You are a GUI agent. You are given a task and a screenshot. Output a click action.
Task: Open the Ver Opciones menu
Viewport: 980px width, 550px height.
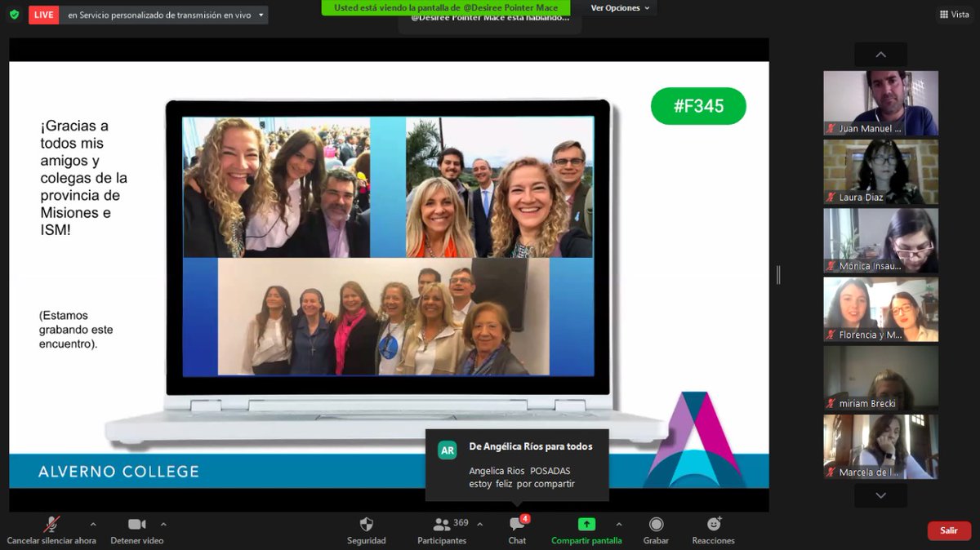coord(621,8)
